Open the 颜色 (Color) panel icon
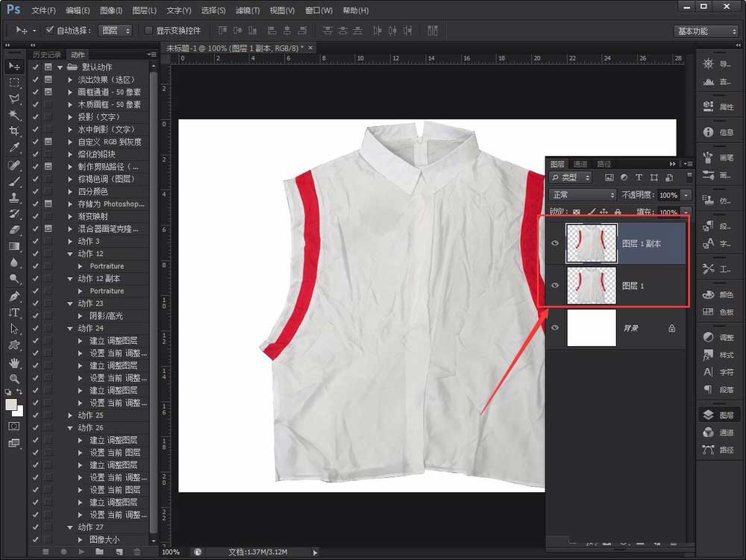746x560 pixels. (707, 295)
